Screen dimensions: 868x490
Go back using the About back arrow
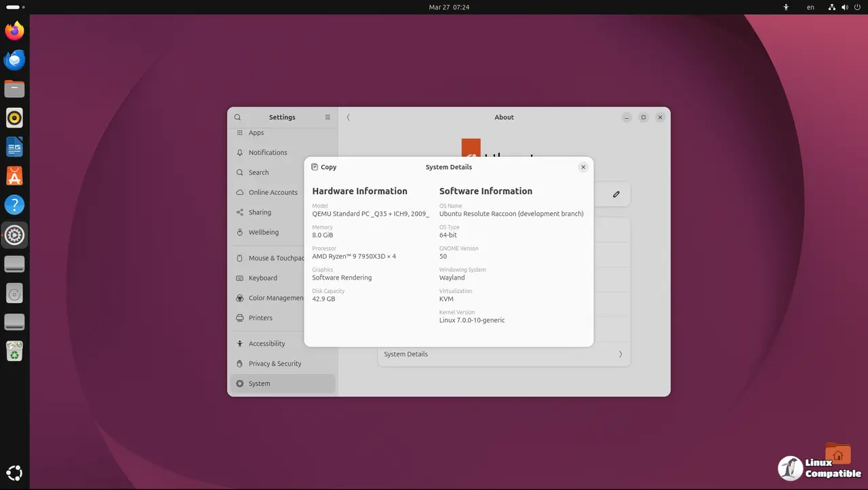(349, 117)
